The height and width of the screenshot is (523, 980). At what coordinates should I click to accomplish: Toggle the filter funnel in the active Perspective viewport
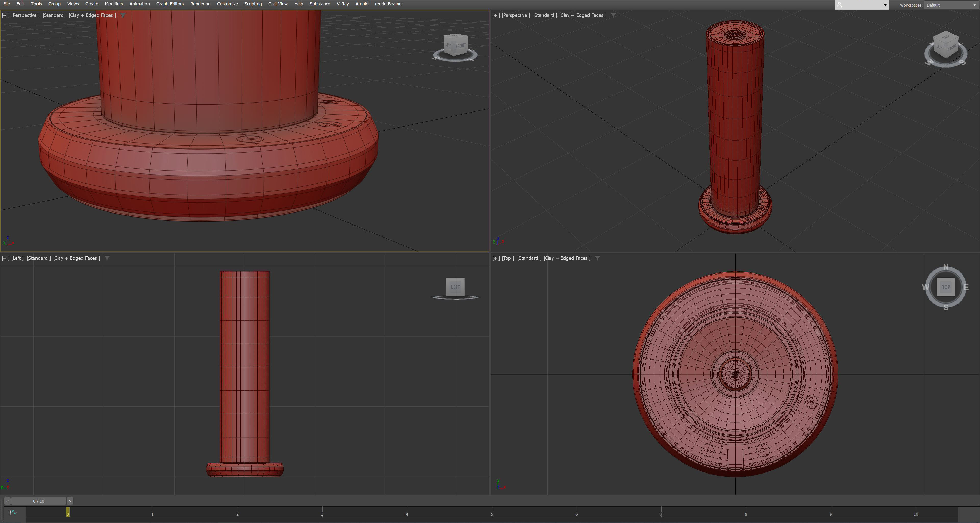tap(122, 15)
